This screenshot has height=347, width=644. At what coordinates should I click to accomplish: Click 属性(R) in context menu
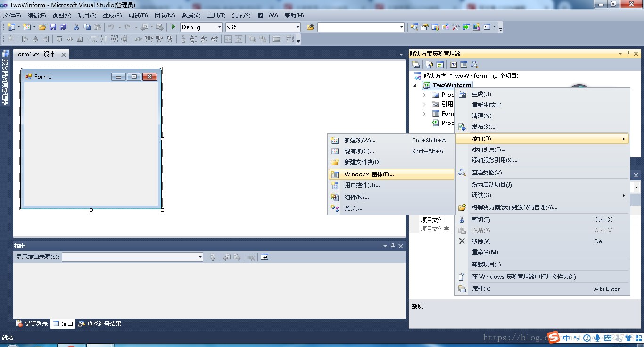pos(542,289)
